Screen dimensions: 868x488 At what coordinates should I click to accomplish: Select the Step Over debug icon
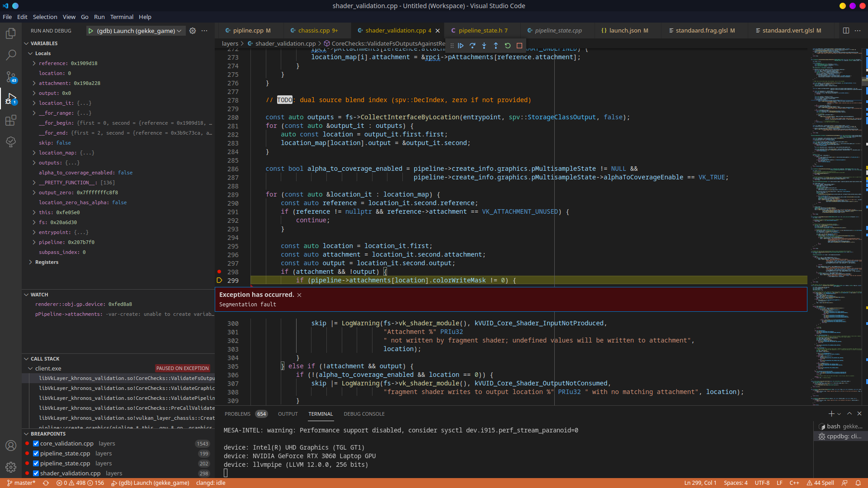click(x=472, y=45)
